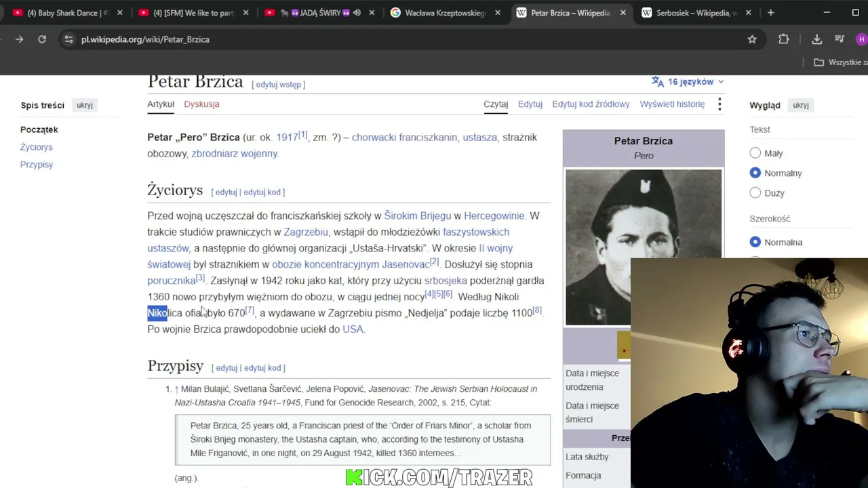Screen dimensions: 868x488
Task: Jump to "Przypisy" in the table of contents
Action: [x=37, y=165]
